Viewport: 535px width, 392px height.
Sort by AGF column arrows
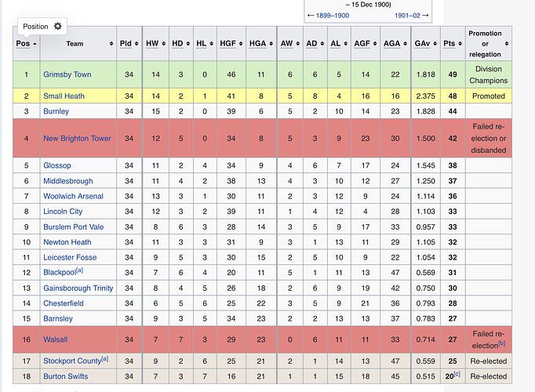(x=375, y=44)
